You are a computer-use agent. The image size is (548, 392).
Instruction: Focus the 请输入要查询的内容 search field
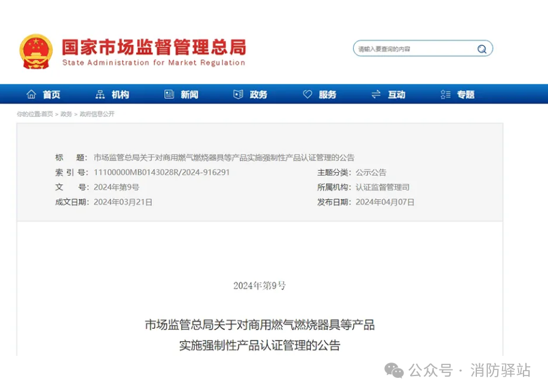coord(414,49)
